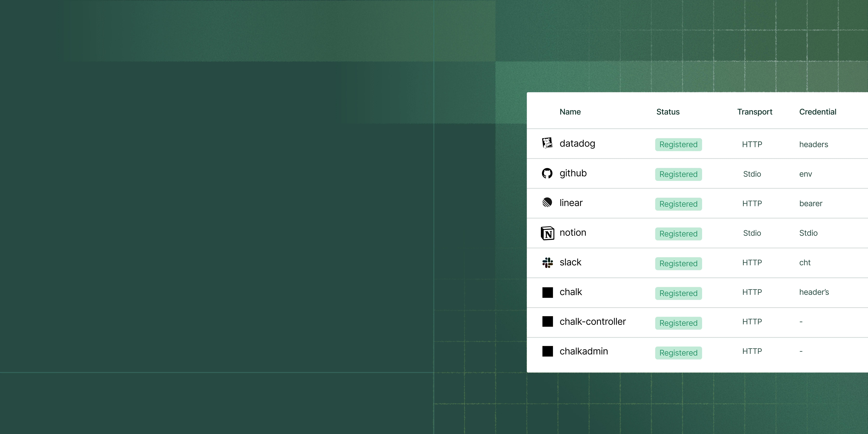This screenshot has width=868, height=434.
Task: Click the Registered badge for linear
Action: point(678,204)
